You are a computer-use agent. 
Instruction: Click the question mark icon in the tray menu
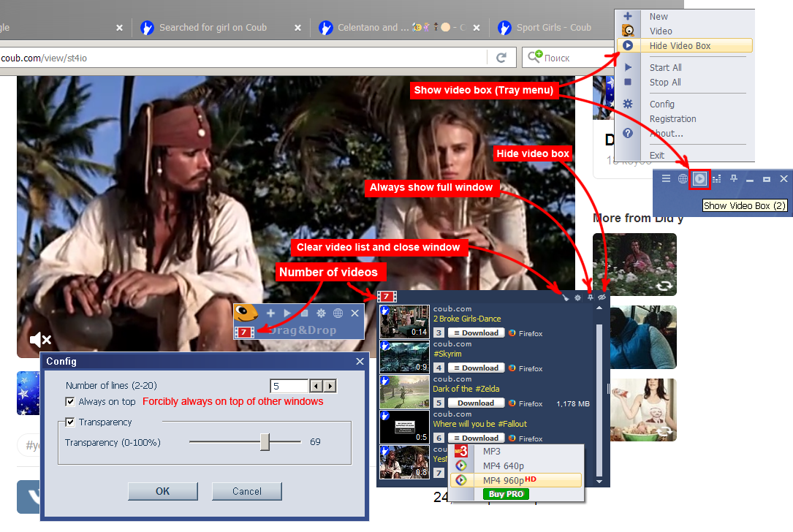pyautogui.click(x=628, y=133)
